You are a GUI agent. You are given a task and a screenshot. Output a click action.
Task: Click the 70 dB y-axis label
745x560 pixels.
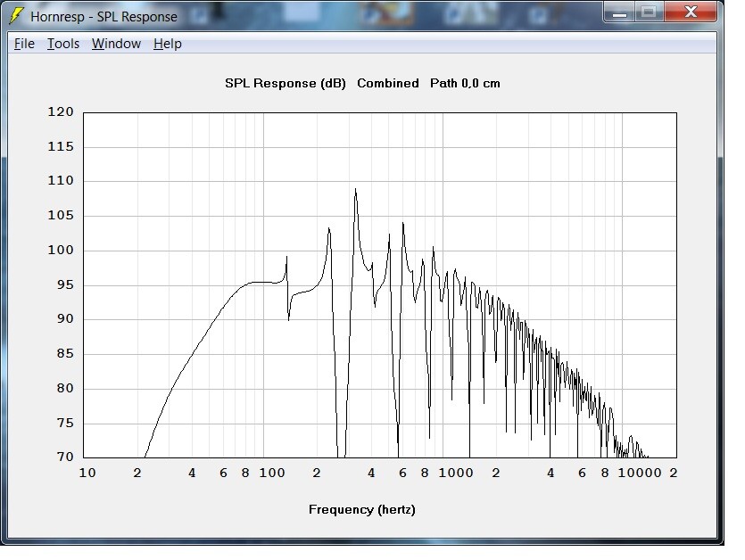65,457
